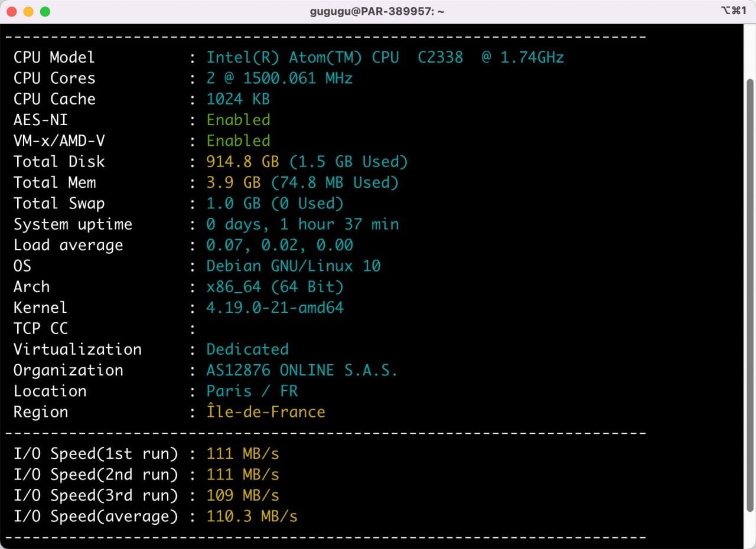Click the CPU model value Intel Atom C2338

click(384, 57)
